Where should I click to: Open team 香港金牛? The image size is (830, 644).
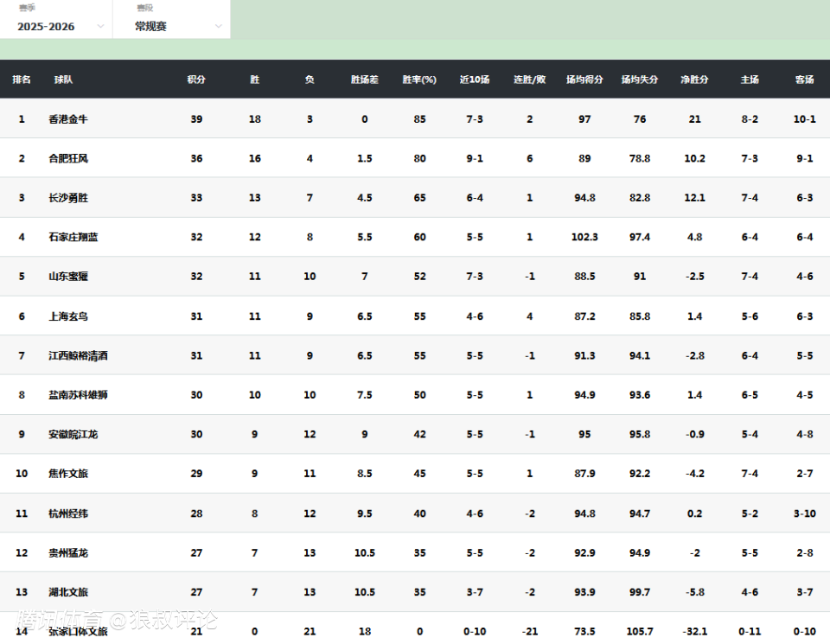[68, 119]
